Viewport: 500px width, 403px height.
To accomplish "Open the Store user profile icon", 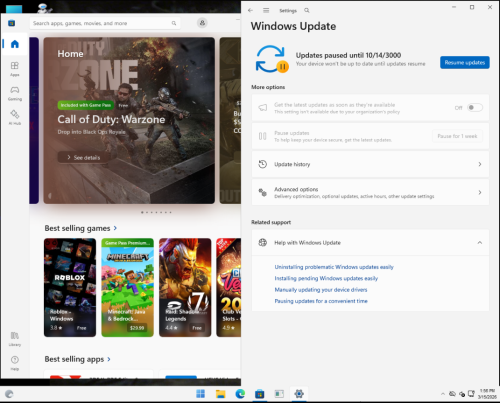I will click(x=202, y=23).
